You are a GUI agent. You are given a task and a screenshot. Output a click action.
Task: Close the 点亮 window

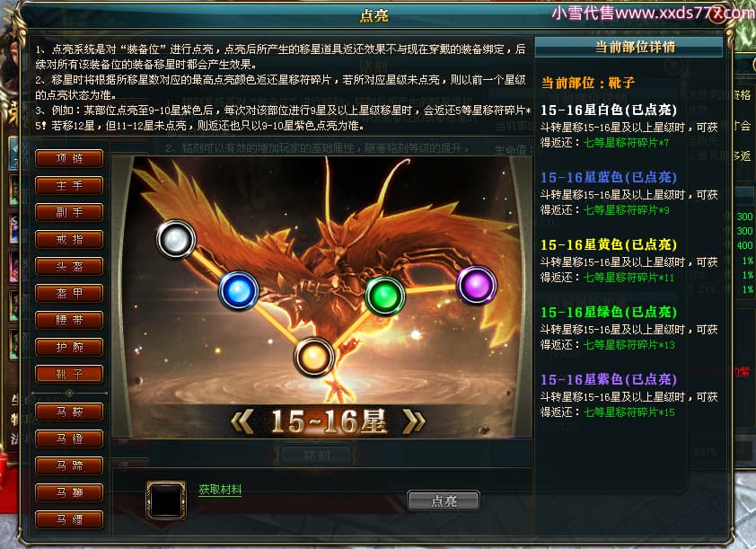(x=719, y=13)
